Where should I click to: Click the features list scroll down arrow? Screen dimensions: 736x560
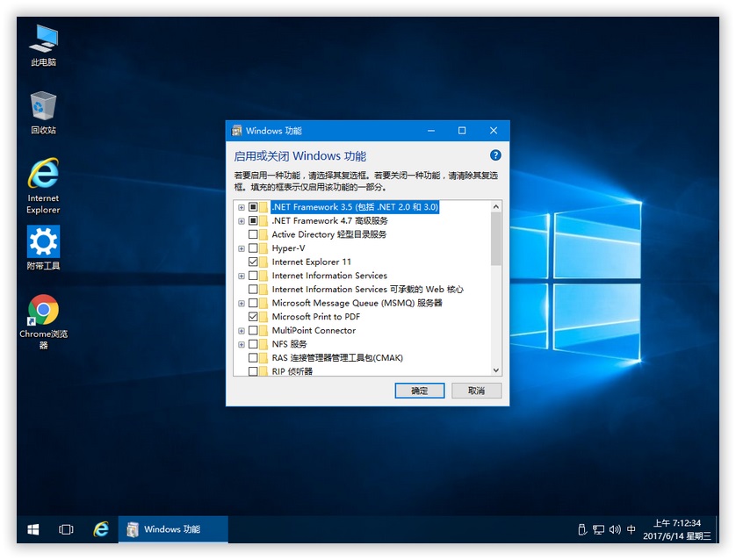tap(496, 370)
